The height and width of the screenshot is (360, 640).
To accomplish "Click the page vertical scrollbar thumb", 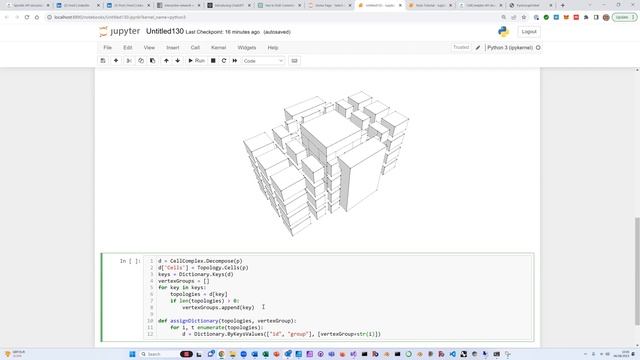I will [637, 271].
